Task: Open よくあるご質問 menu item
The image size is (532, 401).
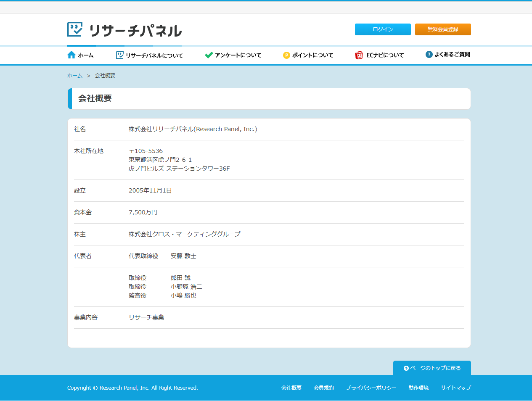Action: 448,55
